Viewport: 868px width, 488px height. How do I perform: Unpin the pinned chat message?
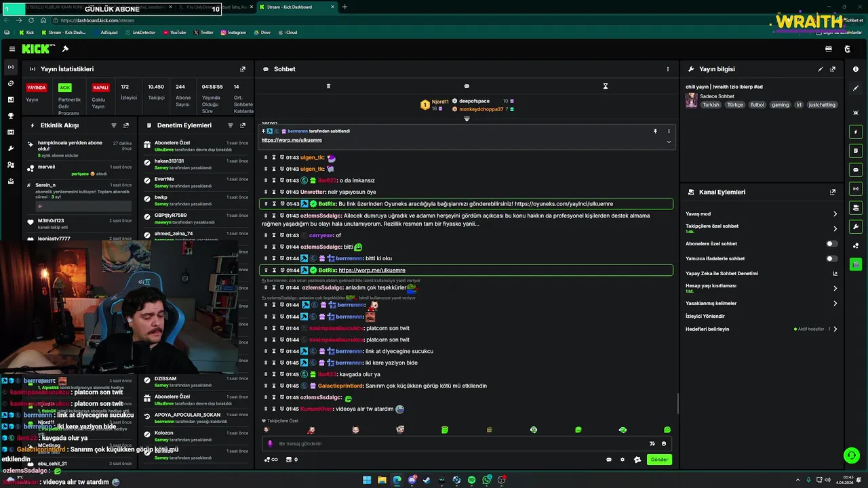pyautogui.click(x=655, y=131)
